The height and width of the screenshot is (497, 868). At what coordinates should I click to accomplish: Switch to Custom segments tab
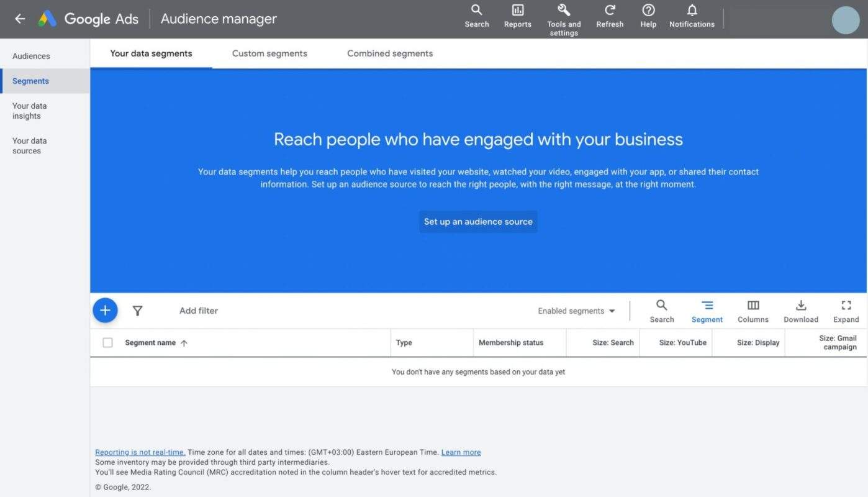coord(269,53)
